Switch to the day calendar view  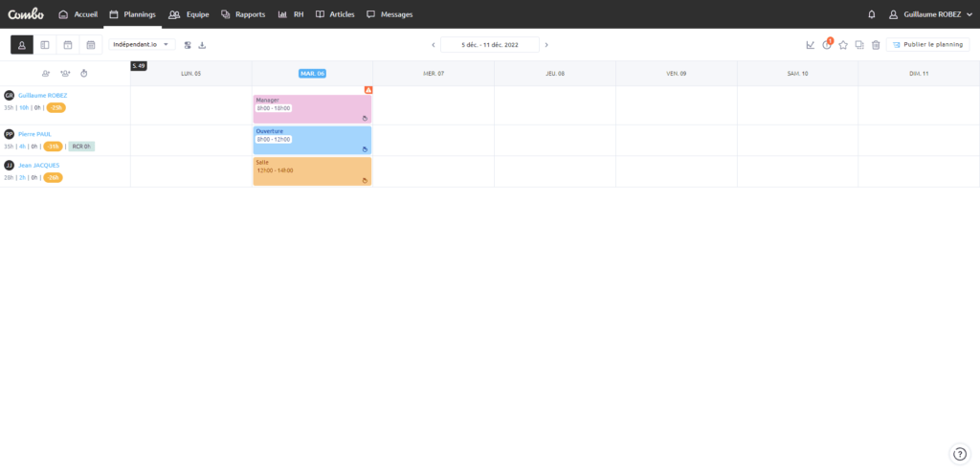68,45
